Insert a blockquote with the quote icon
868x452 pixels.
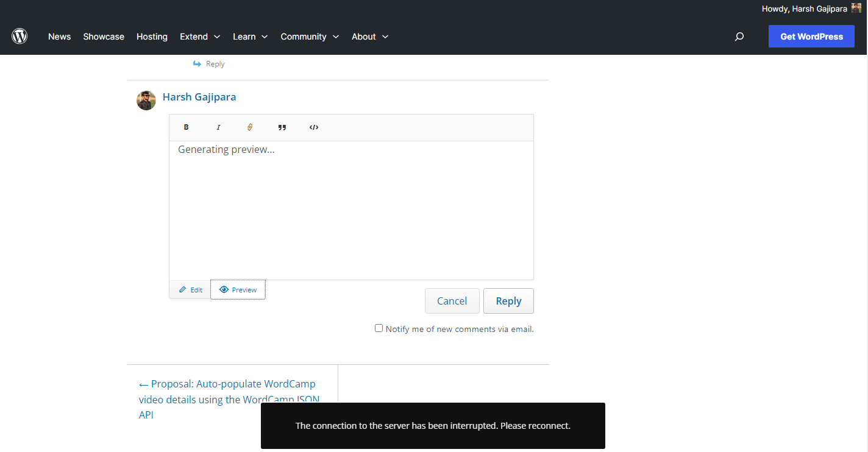click(282, 127)
